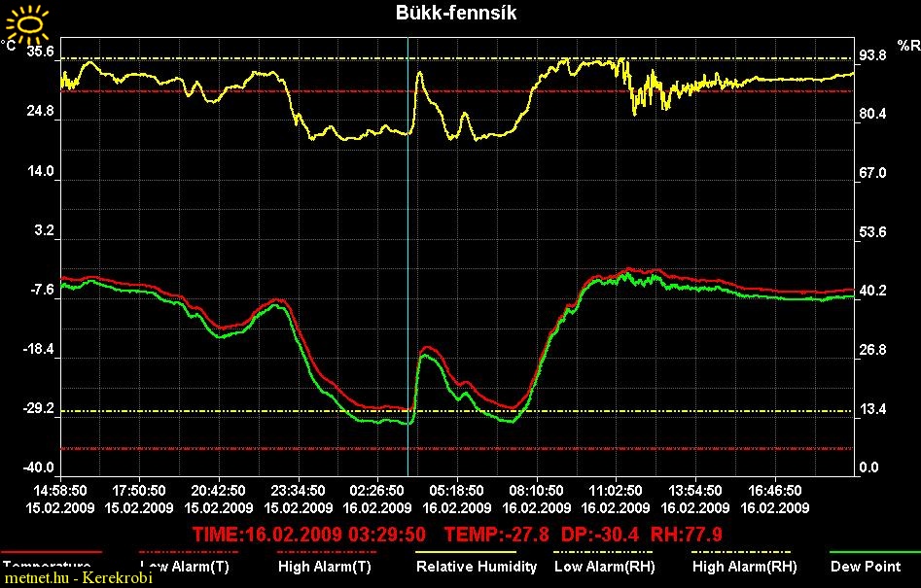Select the Dew Point legend label
The image size is (921, 588).
(x=866, y=566)
